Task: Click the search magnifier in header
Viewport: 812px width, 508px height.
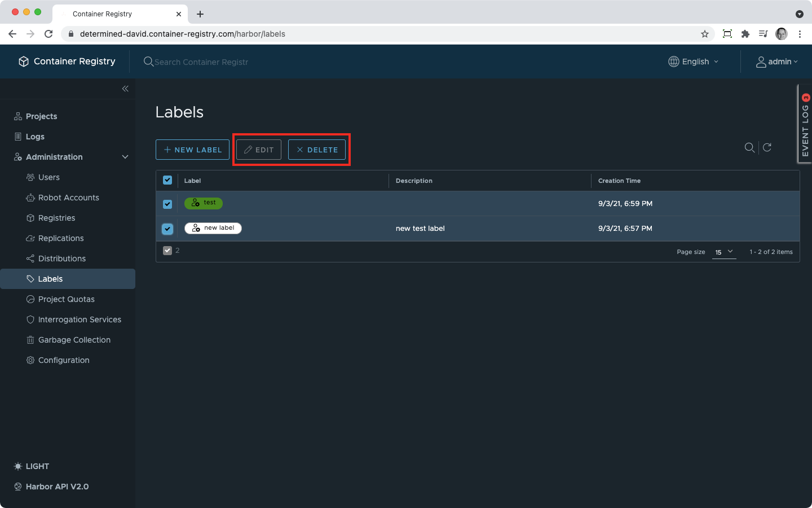Action: (x=148, y=62)
